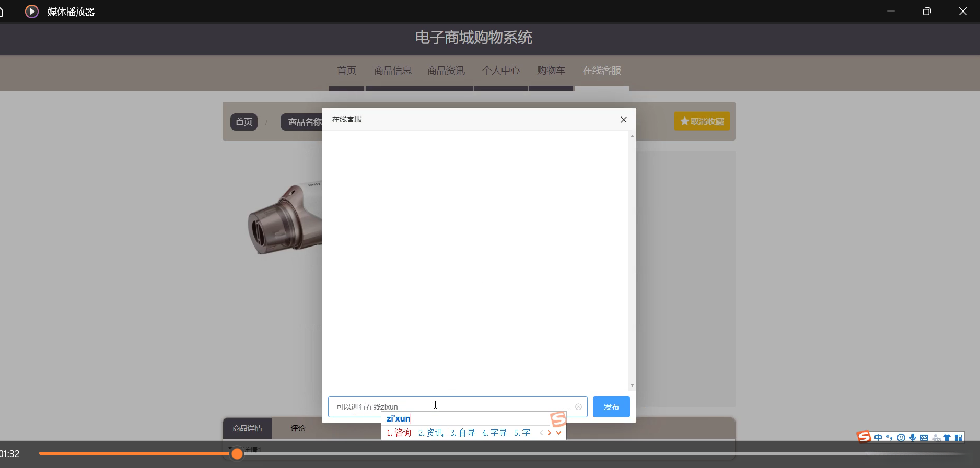The width and height of the screenshot is (980, 468).
Task: Click the Sogou input method logo
Action: coord(864,437)
